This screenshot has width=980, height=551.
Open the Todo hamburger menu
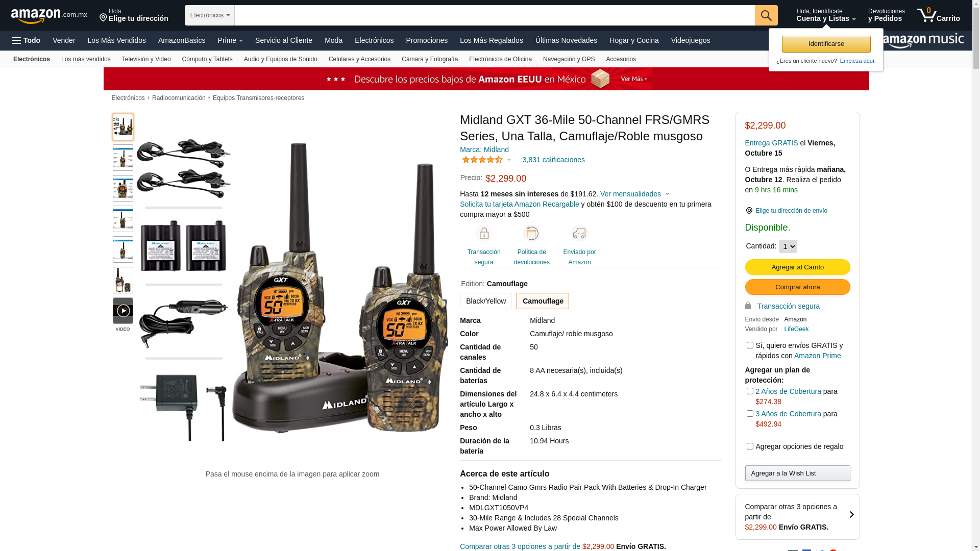26,40
